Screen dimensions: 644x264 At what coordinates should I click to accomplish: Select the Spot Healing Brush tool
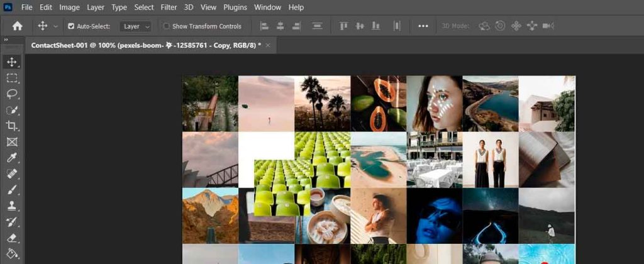12,174
